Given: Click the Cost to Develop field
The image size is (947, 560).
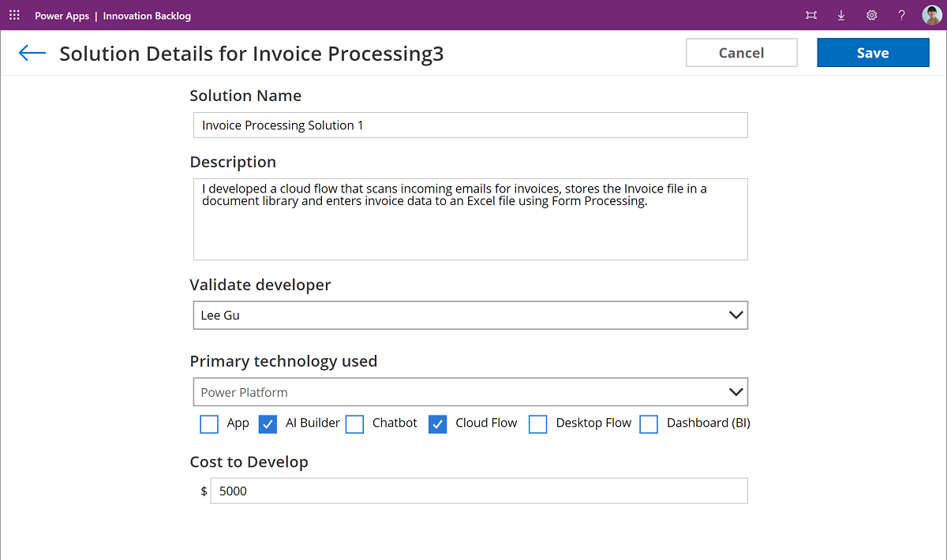Looking at the screenshot, I should click(x=479, y=491).
